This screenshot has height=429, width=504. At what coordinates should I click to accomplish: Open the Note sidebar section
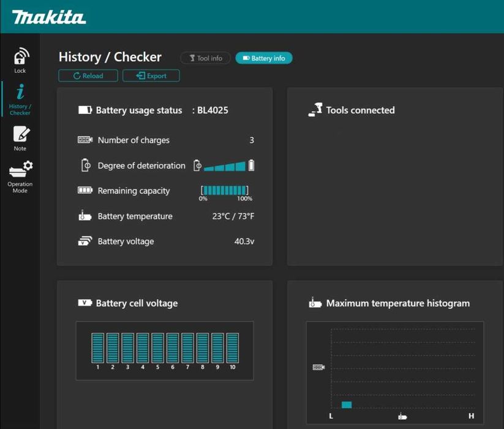(20, 139)
